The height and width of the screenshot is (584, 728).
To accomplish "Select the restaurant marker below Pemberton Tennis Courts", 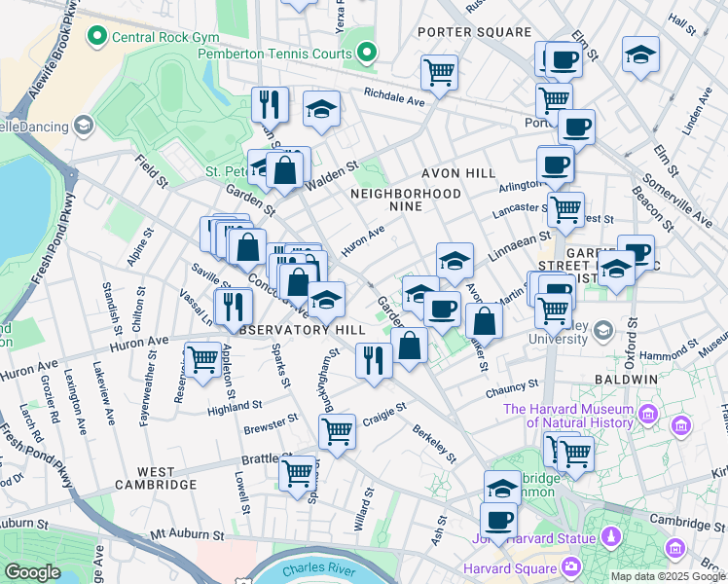I will click(x=270, y=105).
